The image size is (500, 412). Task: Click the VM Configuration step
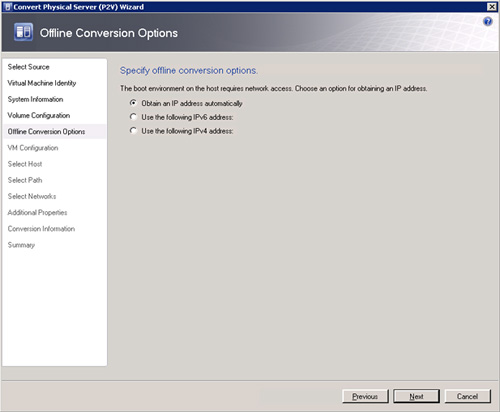click(33, 148)
